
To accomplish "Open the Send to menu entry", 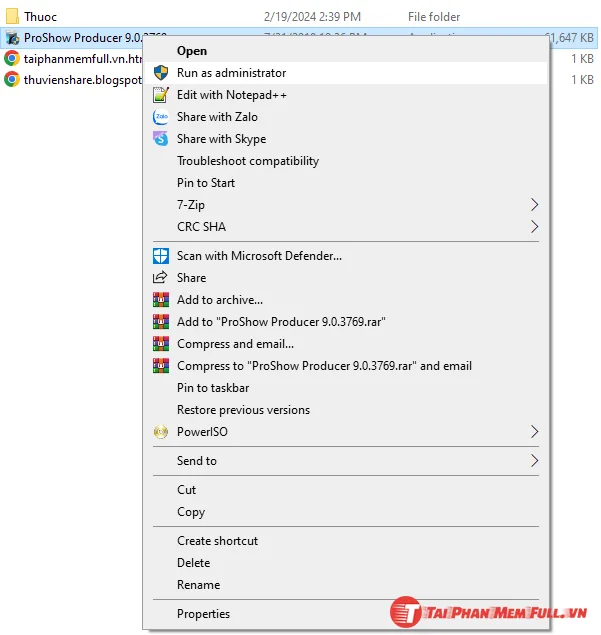I will (x=345, y=461).
